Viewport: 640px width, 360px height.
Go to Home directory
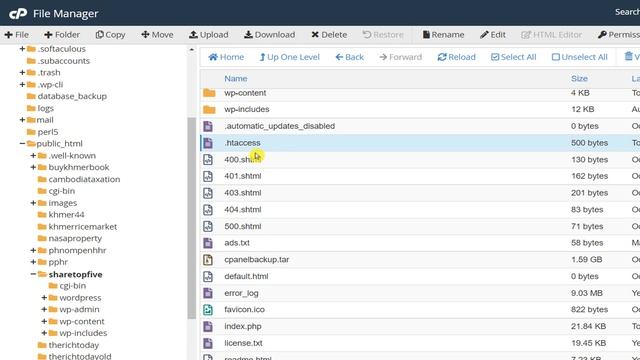click(226, 57)
